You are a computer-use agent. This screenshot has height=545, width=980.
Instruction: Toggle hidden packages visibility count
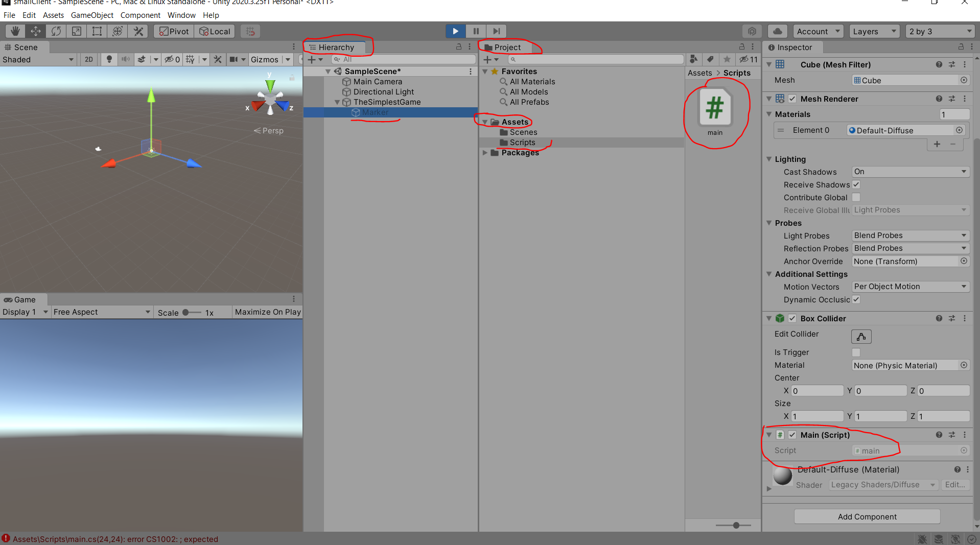tap(749, 59)
